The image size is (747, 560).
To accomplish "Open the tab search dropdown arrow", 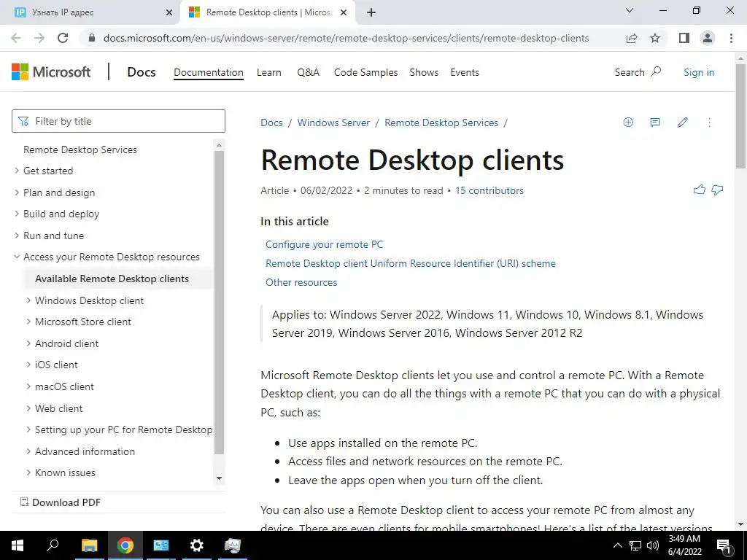I will (x=630, y=10).
